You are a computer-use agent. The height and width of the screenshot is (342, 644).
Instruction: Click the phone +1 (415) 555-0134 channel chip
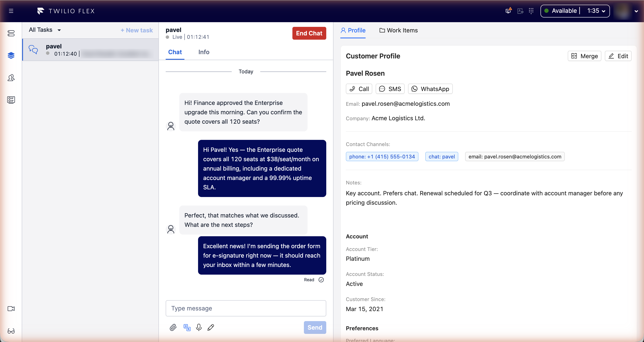point(382,157)
